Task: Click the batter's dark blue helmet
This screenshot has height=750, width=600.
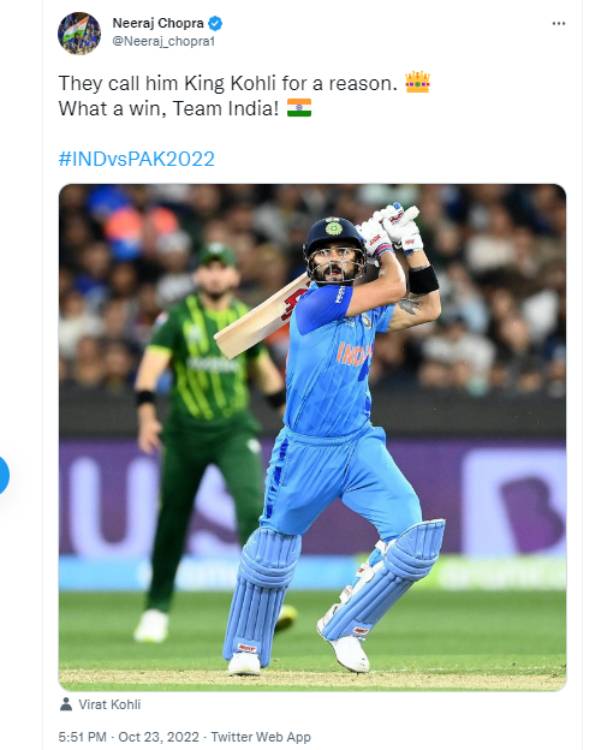Action: tap(331, 234)
